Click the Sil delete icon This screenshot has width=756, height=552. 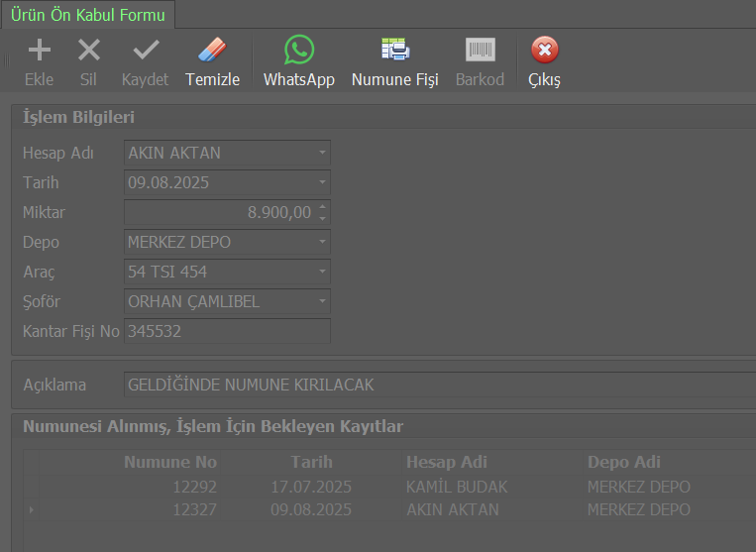(x=88, y=51)
